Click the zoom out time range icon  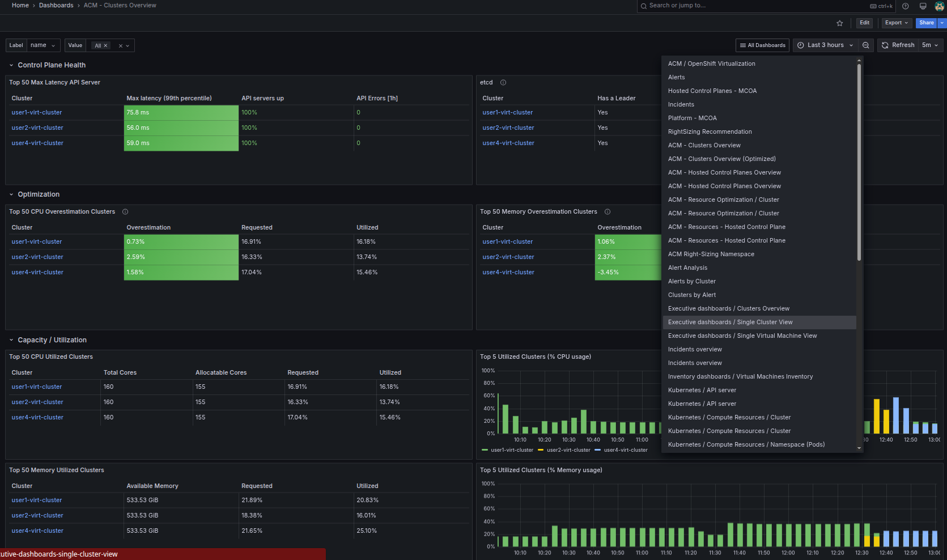(x=865, y=45)
